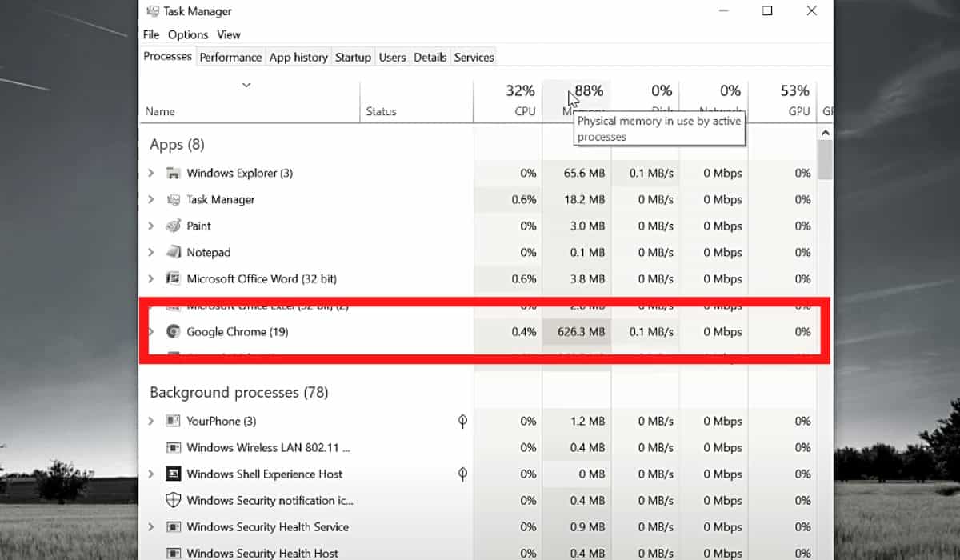Click the Microsoft Office Word icon

coord(173,278)
